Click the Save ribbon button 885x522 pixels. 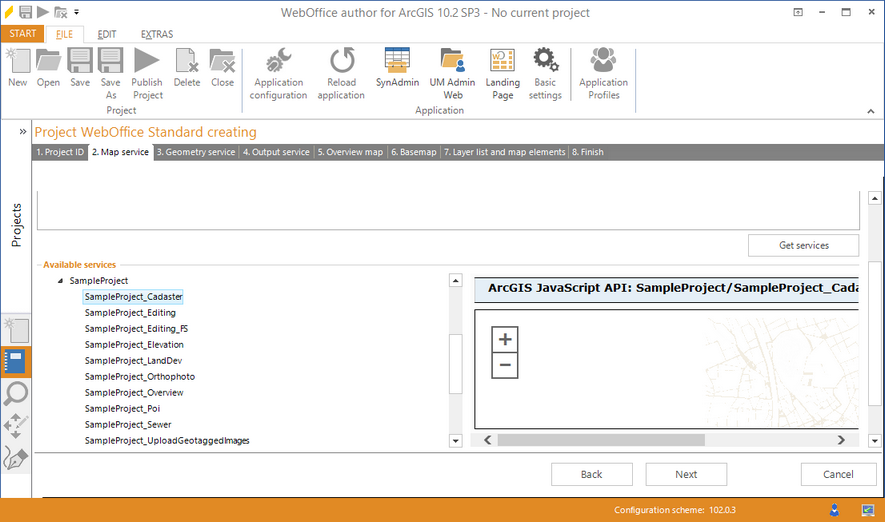coord(80,68)
